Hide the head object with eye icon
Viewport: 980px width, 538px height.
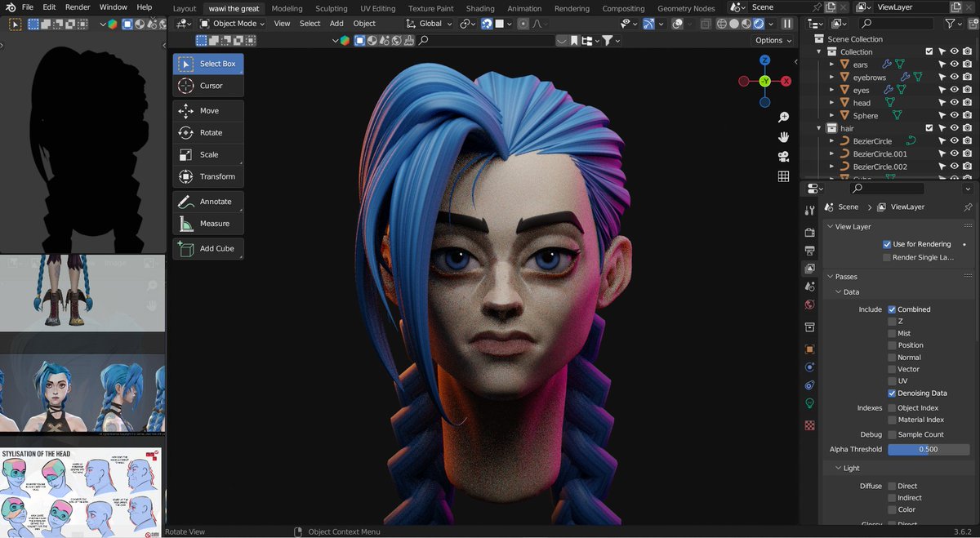click(x=954, y=103)
